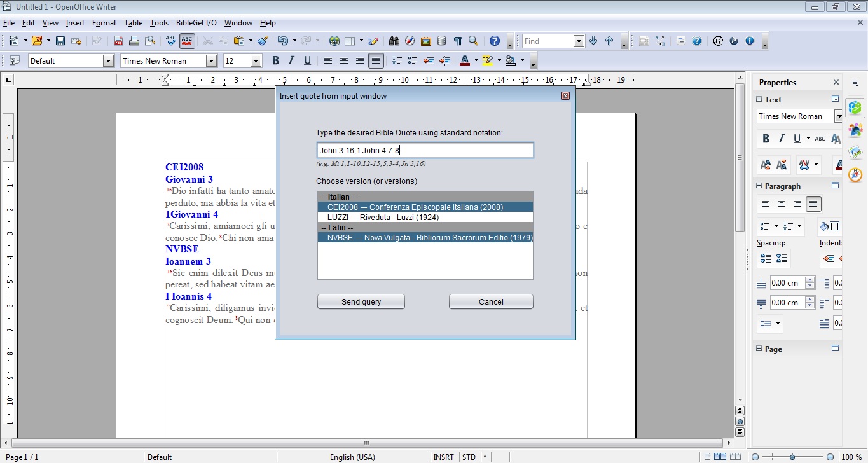The image size is (868, 463).
Task: Open the Gallery picture icon
Action: tap(426, 41)
